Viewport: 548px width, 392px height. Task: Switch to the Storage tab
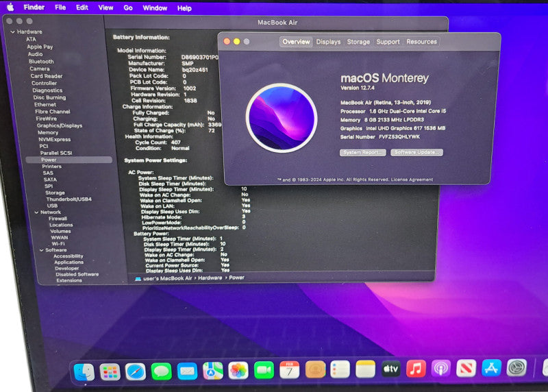pyautogui.click(x=358, y=42)
